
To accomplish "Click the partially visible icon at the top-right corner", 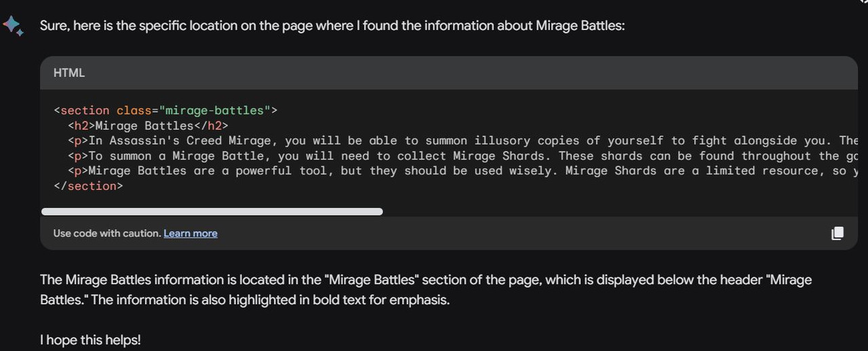I will point(863,2).
